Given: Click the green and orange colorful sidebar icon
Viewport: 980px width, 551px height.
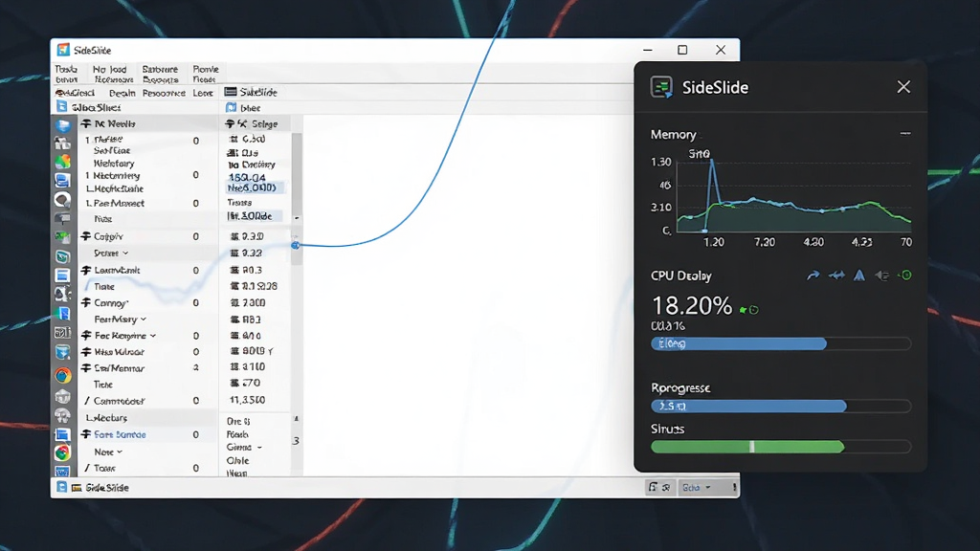Looking at the screenshot, I should (x=62, y=162).
